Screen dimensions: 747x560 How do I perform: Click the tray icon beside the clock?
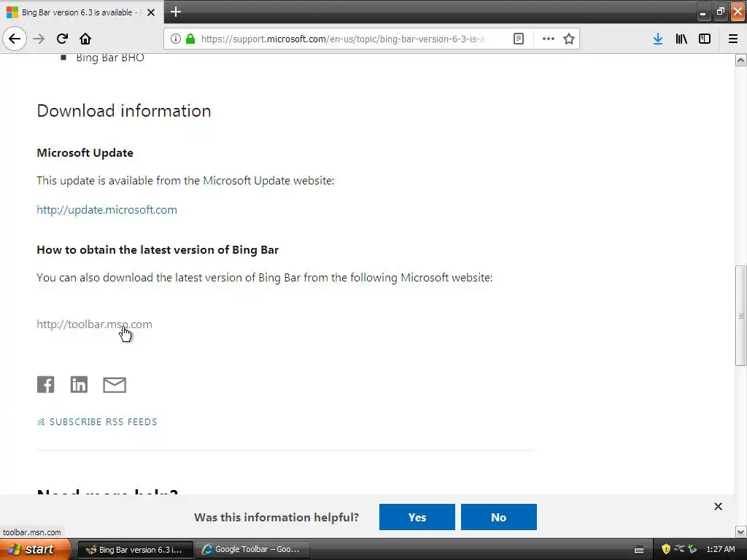(693, 550)
